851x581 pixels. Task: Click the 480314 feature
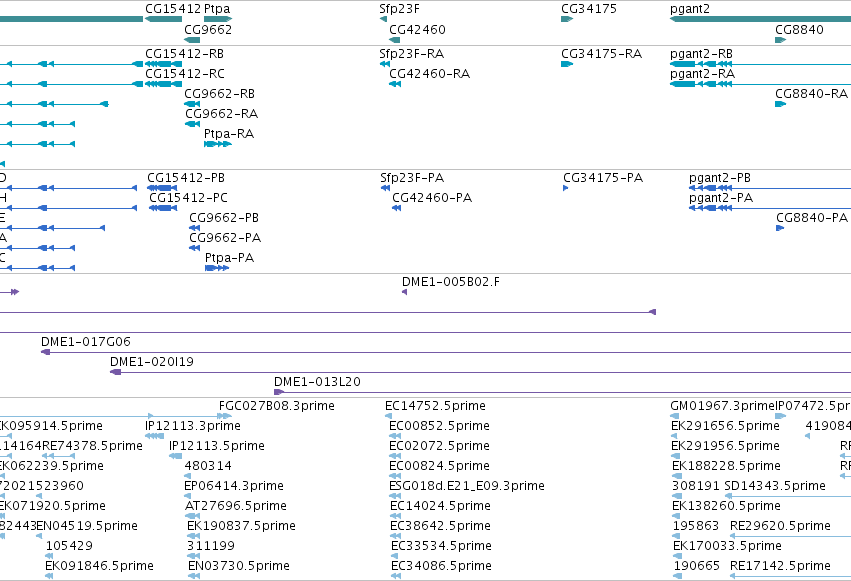point(208,467)
